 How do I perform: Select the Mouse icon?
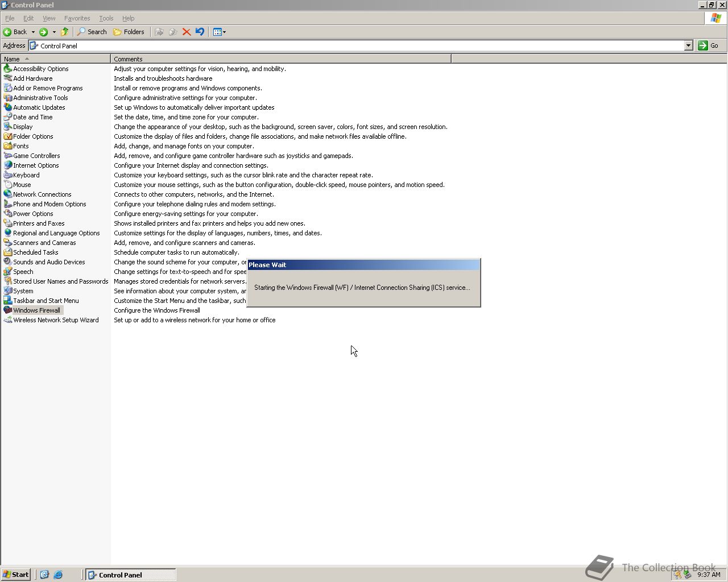pos(8,185)
